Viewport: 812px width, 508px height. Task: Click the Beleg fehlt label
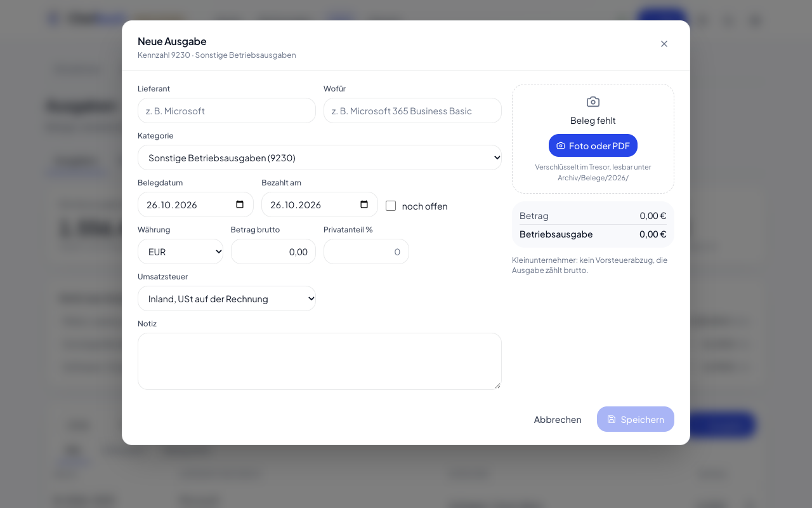click(x=593, y=121)
